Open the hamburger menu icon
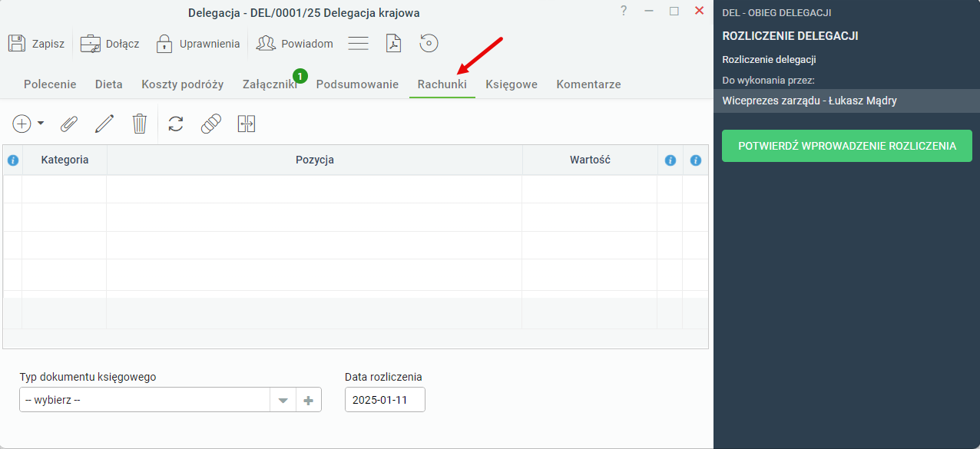 [359, 43]
